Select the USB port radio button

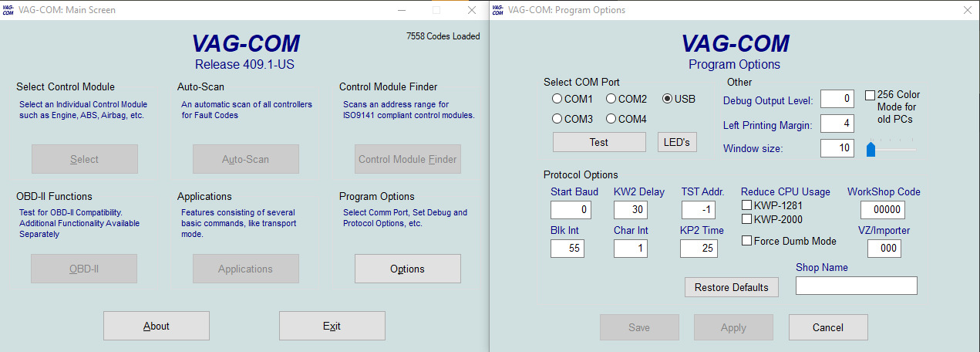667,99
